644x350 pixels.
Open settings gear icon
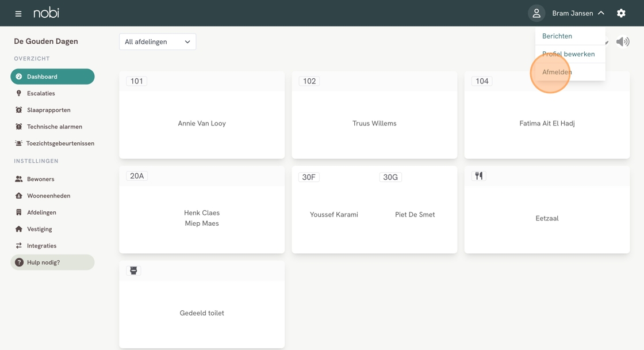pyautogui.click(x=621, y=13)
